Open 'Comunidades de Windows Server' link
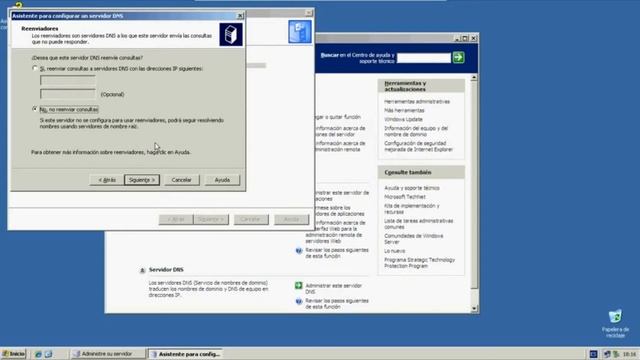This screenshot has height=360, width=640. 413,239
